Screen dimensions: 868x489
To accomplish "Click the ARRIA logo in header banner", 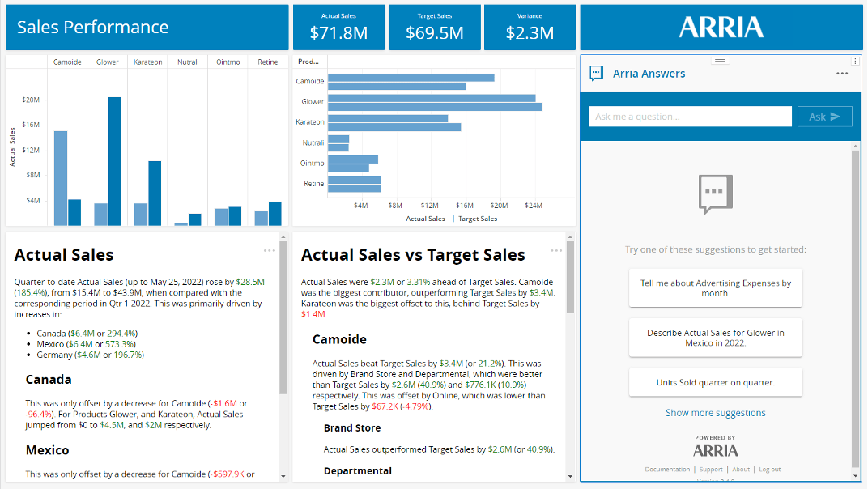I will pos(721,28).
